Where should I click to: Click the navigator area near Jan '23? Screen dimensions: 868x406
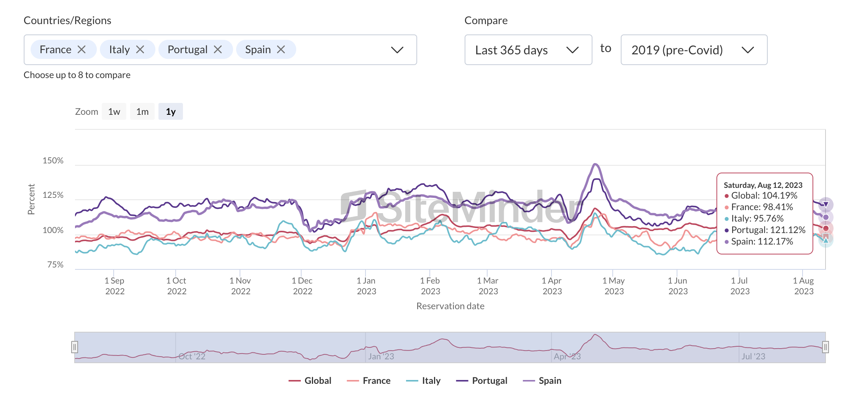tap(381, 356)
